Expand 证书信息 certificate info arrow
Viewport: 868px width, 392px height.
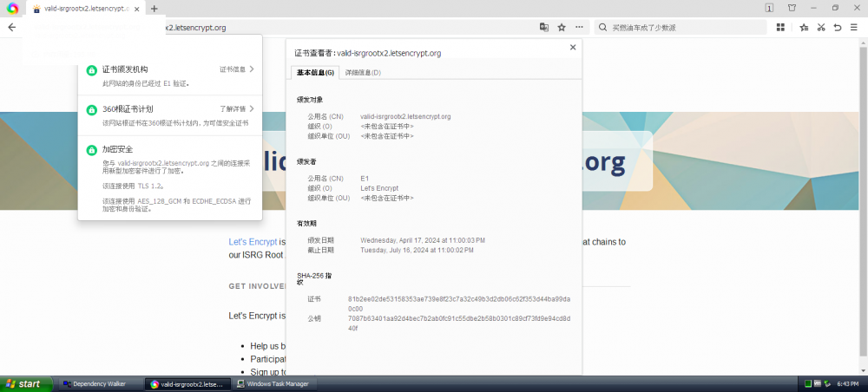pyautogui.click(x=251, y=69)
